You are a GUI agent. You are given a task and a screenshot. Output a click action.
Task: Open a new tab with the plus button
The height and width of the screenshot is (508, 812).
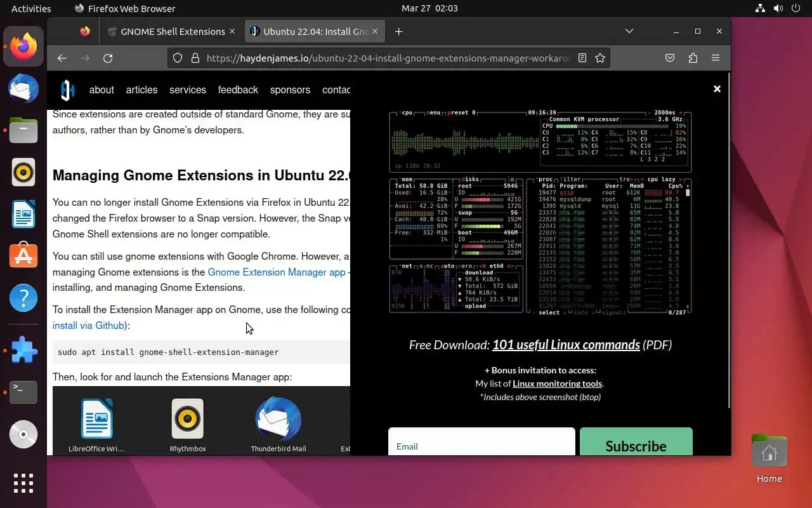[398, 31]
